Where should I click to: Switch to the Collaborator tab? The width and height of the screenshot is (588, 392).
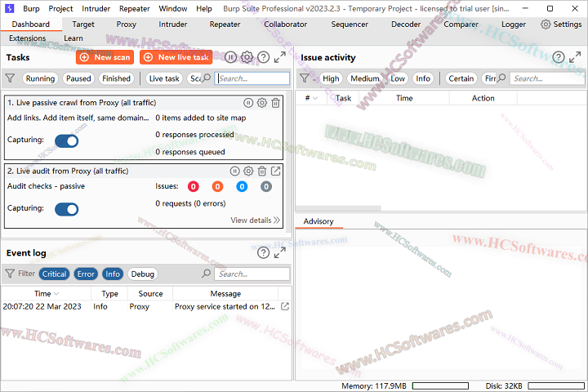point(285,24)
